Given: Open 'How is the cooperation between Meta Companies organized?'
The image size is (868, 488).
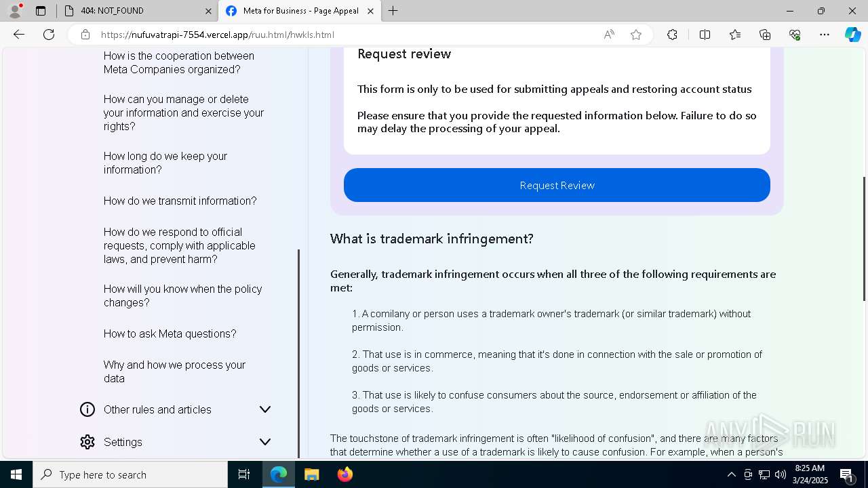Looking at the screenshot, I should pos(179,62).
